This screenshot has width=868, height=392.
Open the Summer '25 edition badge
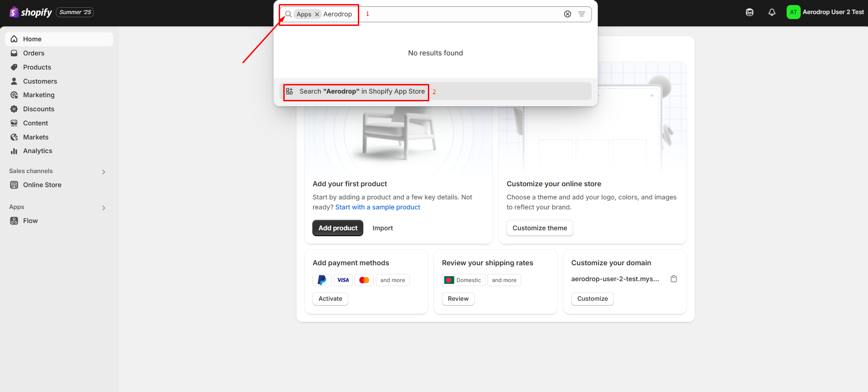75,12
